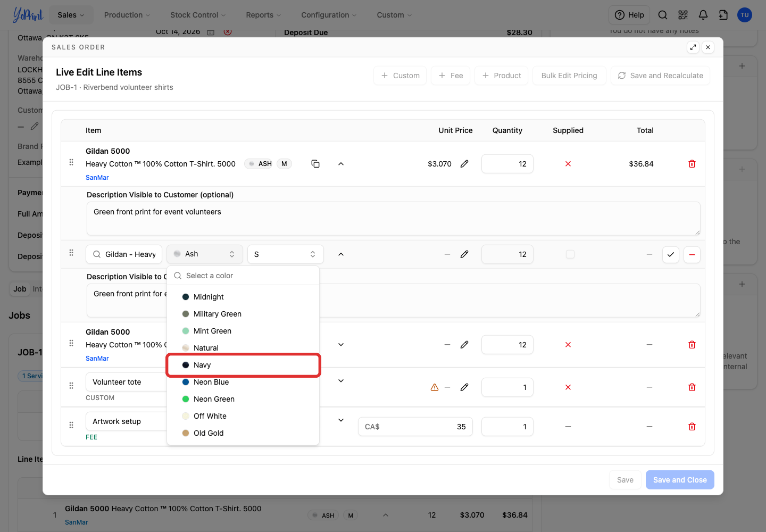This screenshot has width=766, height=532.
Task: Collapse first Gildan 5000 row details
Action: click(341, 164)
